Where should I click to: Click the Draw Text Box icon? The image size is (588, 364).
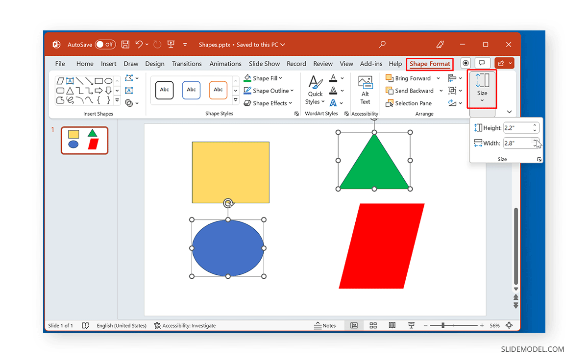point(129,91)
